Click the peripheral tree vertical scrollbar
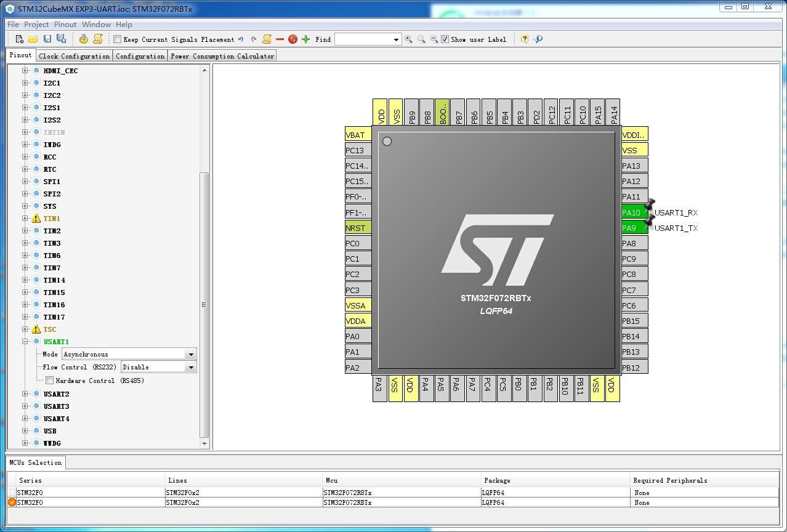 click(204, 304)
